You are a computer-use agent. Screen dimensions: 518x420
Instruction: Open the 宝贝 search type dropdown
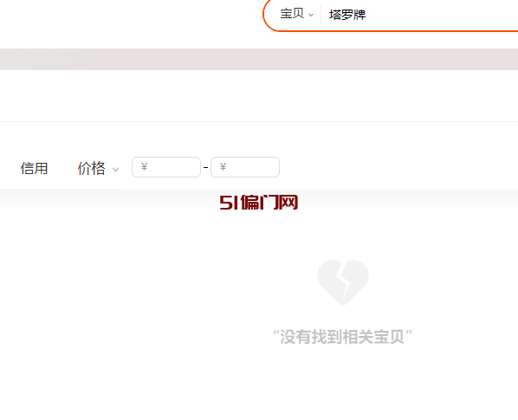coord(296,14)
